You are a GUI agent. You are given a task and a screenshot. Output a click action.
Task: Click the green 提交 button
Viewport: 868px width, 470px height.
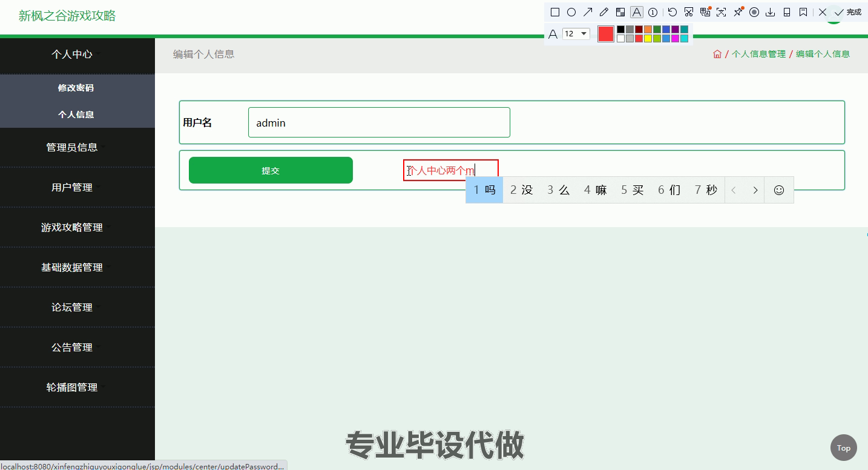point(271,170)
